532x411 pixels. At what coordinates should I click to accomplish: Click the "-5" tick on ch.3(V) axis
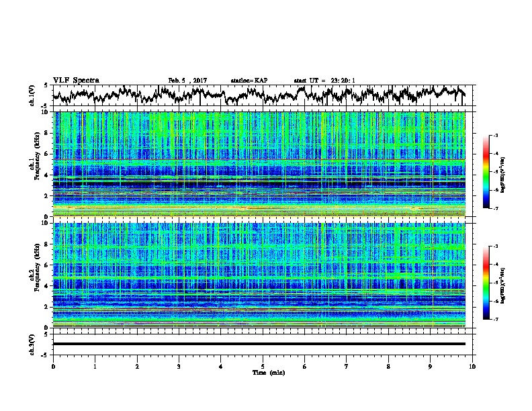tap(45, 355)
